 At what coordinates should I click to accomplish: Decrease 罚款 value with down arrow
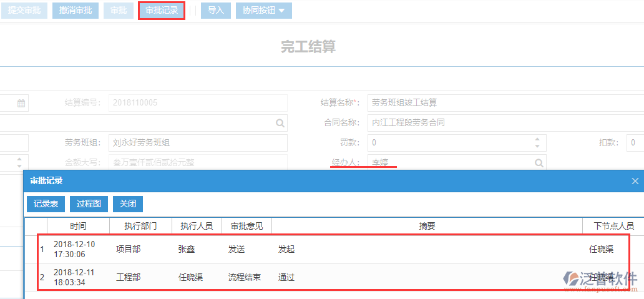(537, 146)
